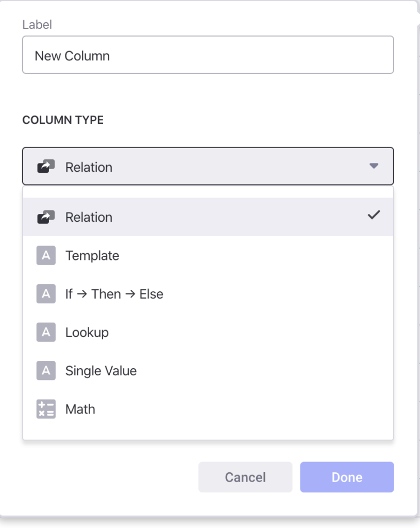Click the COLUMN TYPE section heading

[63, 120]
